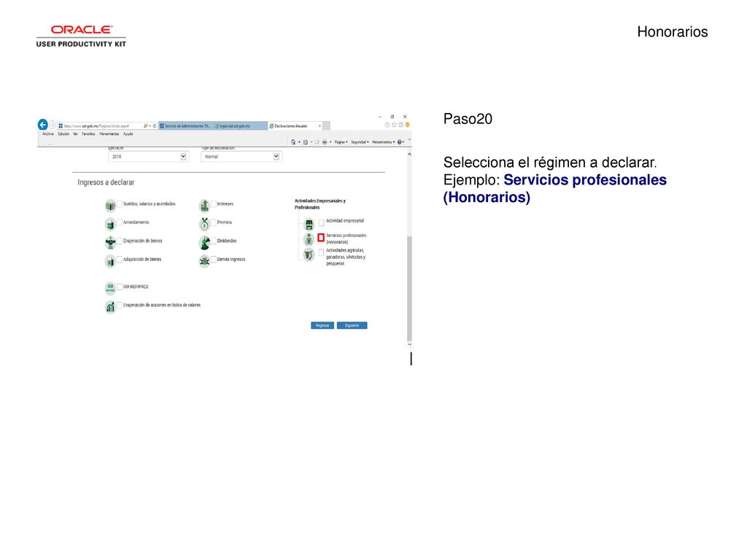Screen dimensions: 747x560
Task: Check Enajenación de acciones en bolsa checkbox
Action: (x=120, y=305)
